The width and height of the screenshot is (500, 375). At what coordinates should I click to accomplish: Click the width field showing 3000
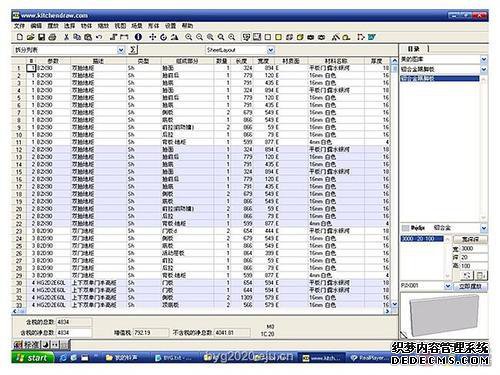point(474,249)
